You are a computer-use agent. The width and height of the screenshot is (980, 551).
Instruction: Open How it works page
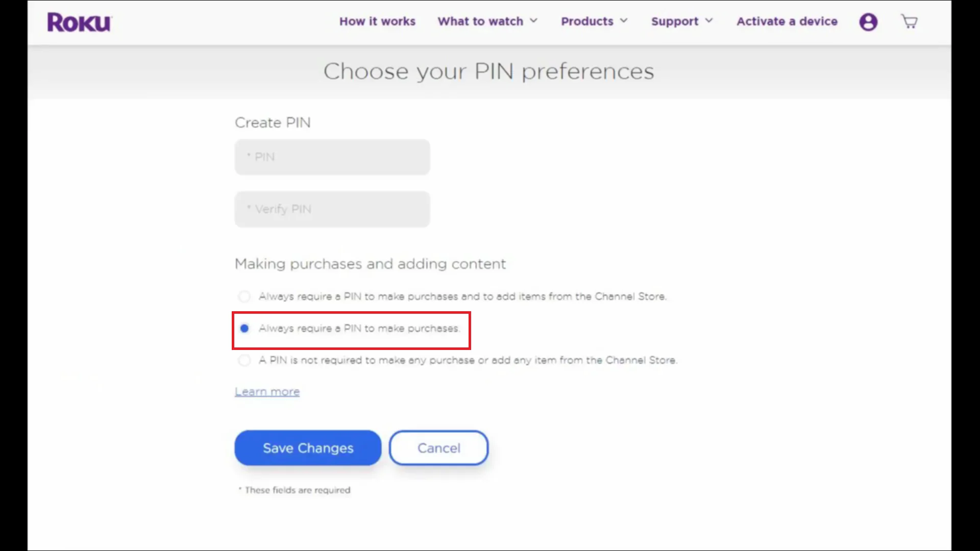(x=377, y=21)
